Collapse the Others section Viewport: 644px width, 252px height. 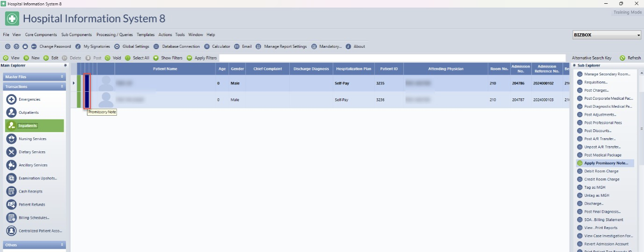[x=62, y=245]
